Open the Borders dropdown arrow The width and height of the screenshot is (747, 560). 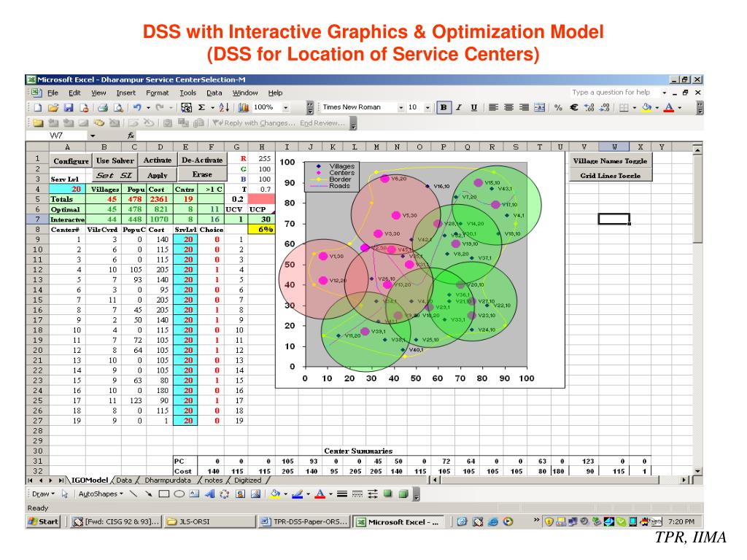pyautogui.click(x=635, y=108)
